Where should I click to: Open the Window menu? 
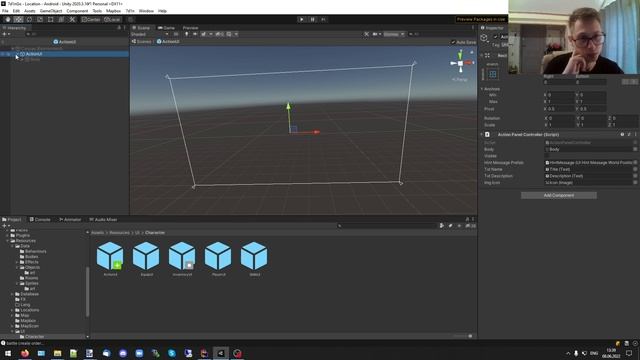click(x=146, y=11)
